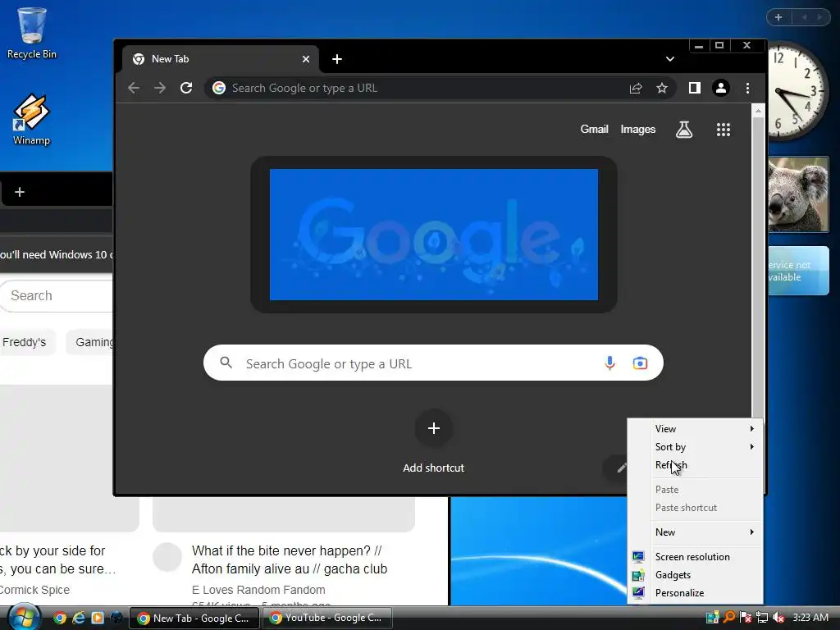Click the Recycle Bin desktop icon
Screen dimensions: 840x630
[x=32, y=33]
